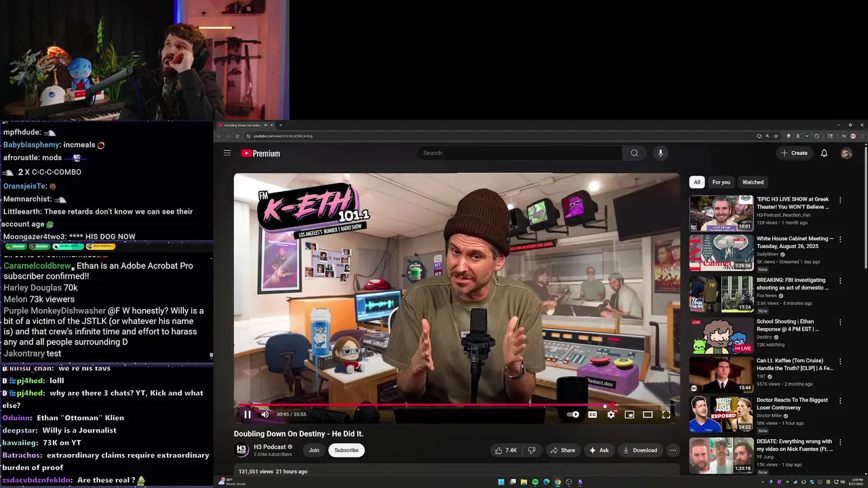The image size is (868, 488).
Task: Pause the video playback
Action: (x=248, y=414)
